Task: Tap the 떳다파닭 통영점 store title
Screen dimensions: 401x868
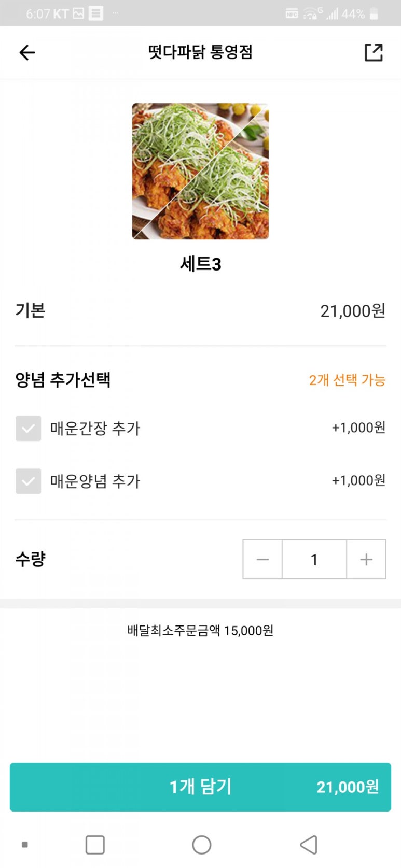Action: tap(200, 52)
